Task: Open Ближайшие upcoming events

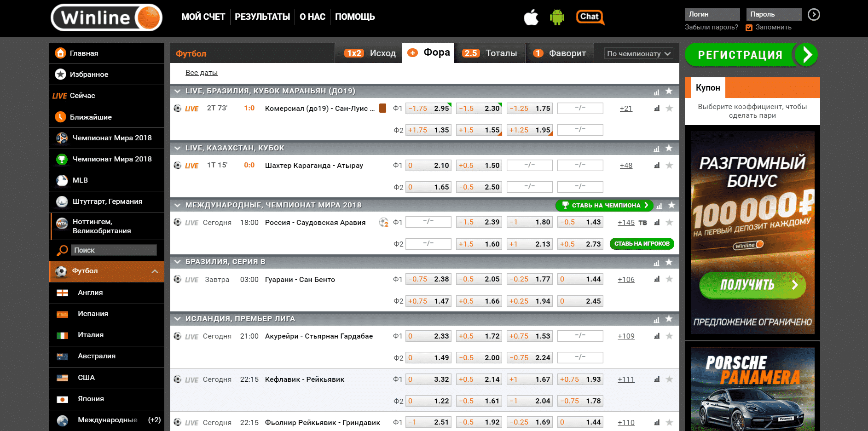Action: coord(107,117)
